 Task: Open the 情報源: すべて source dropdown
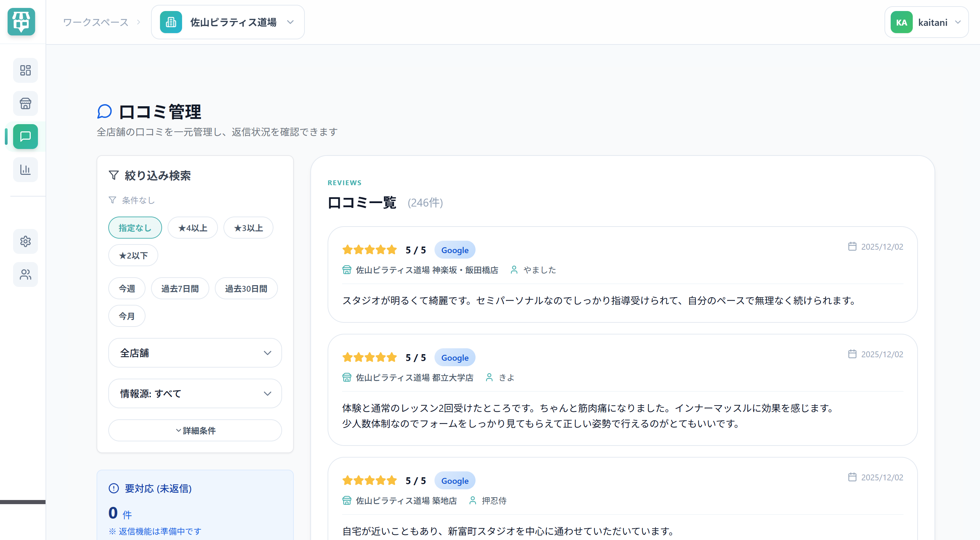pos(195,393)
